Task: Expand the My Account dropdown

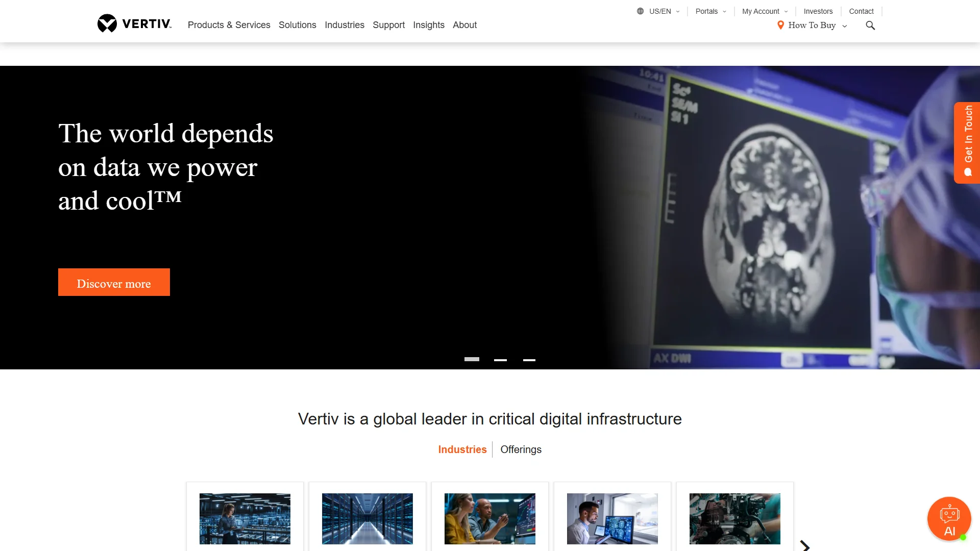Action: click(x=765, y=11)
